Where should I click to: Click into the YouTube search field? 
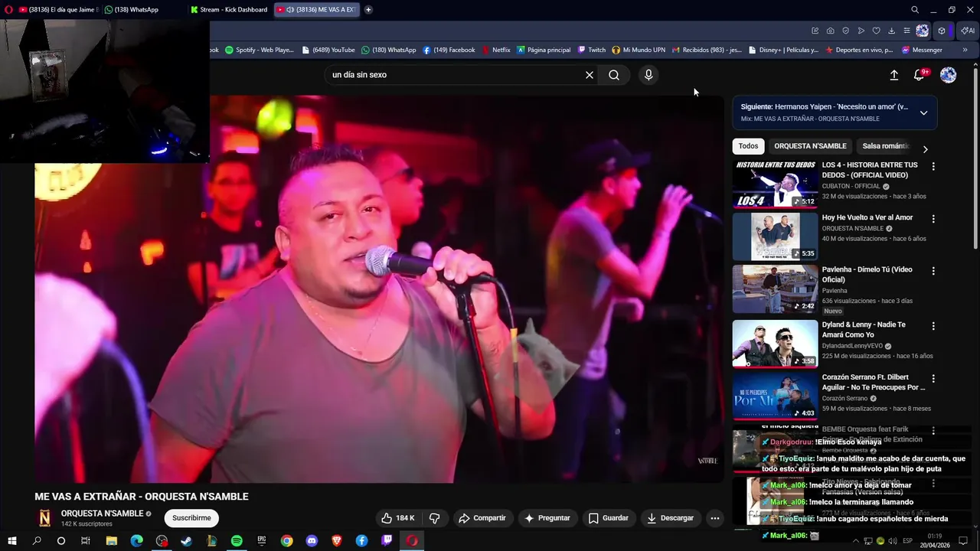(x=456, y=75)
